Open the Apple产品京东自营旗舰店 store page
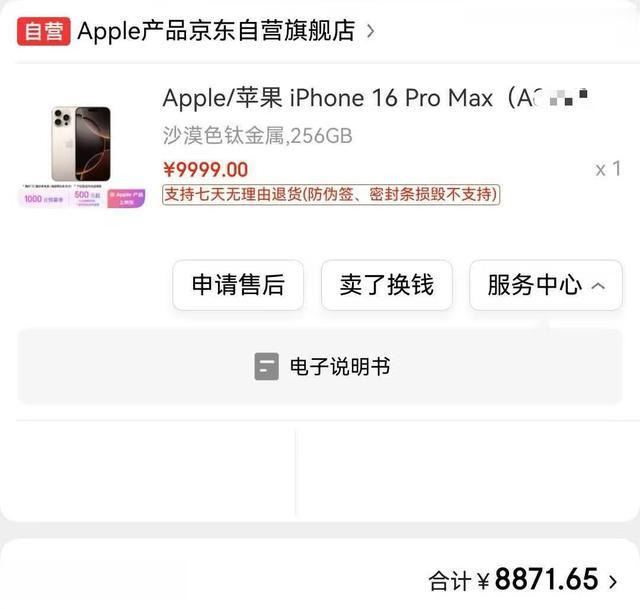The height and width of the screenshot is (609, 640). coord(216,31)
